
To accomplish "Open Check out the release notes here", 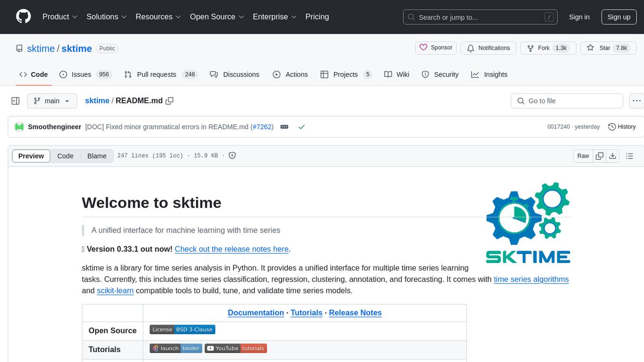I will pyautogui.click(x=232, y=249).
